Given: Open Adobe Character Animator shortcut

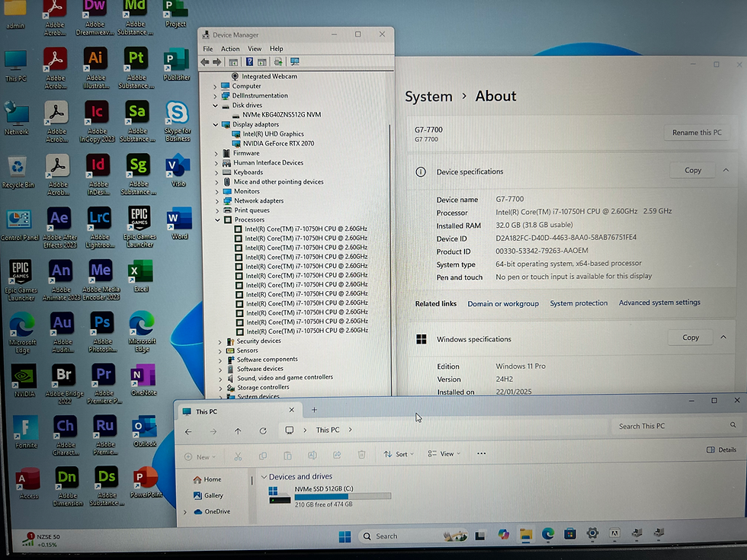Looking at the screenshot, I should [x=66, y=435].
